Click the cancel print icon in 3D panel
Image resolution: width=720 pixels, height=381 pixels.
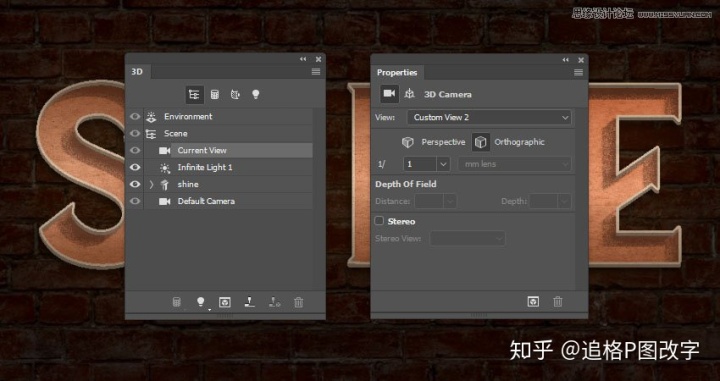[275, 302]
